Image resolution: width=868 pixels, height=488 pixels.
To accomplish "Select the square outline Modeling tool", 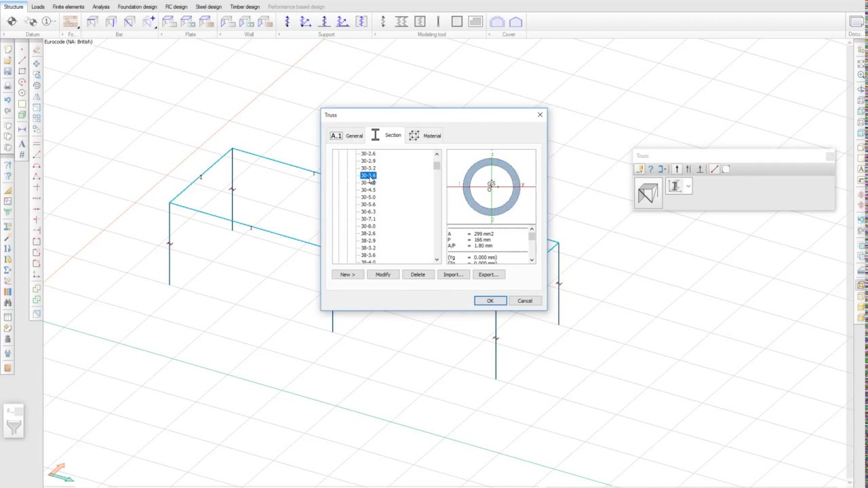I will (x=456, y=22).
